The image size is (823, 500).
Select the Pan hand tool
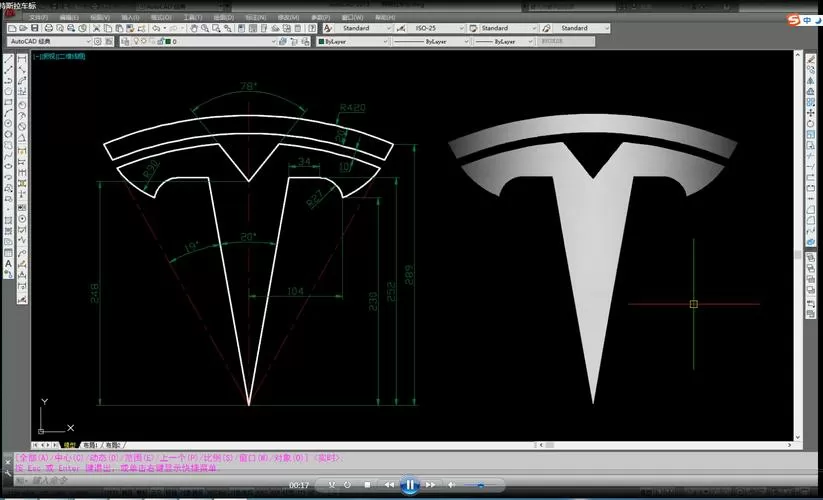click(194, 28)
